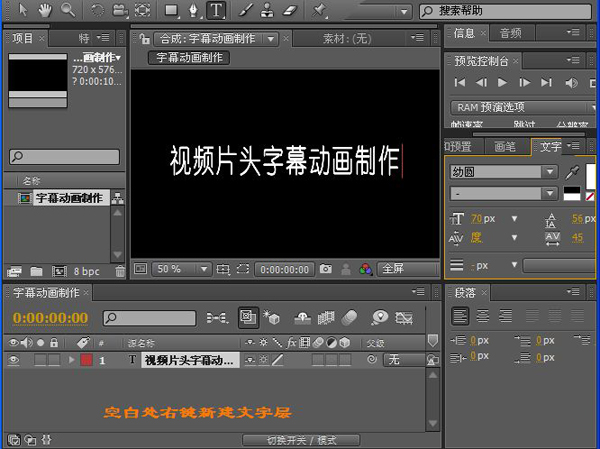600x449 pixels.
Task: Create a new folder in Project panel
Action: tap(36, 271)
